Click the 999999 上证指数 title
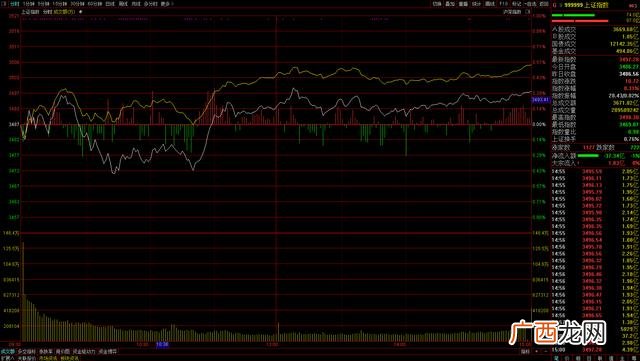The image size is (640, 361). [586, 5]
